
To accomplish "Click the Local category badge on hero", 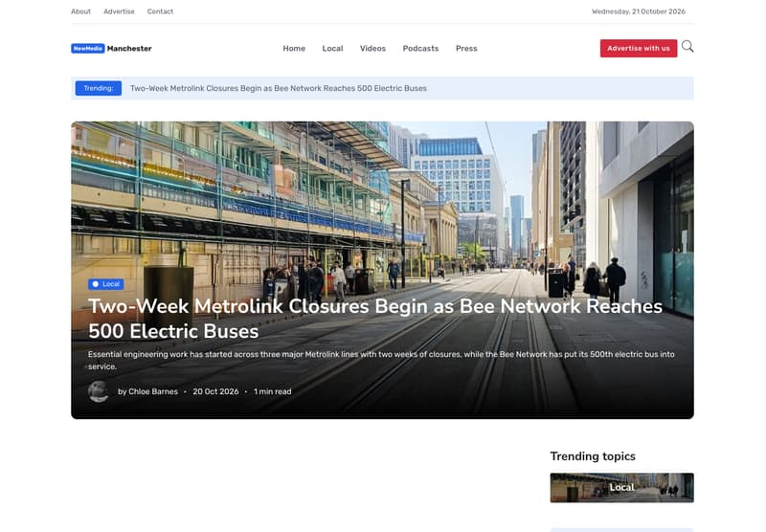I will 106,284.
